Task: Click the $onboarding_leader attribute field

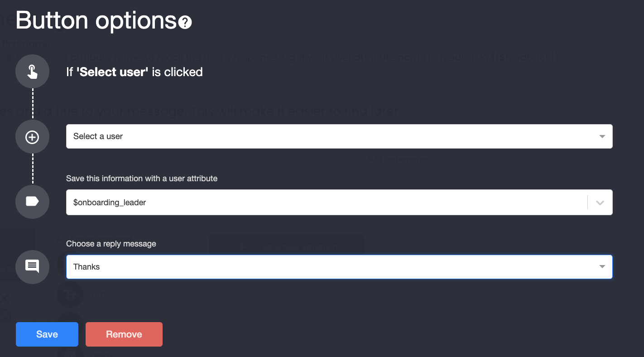Action: pos(339,202)
